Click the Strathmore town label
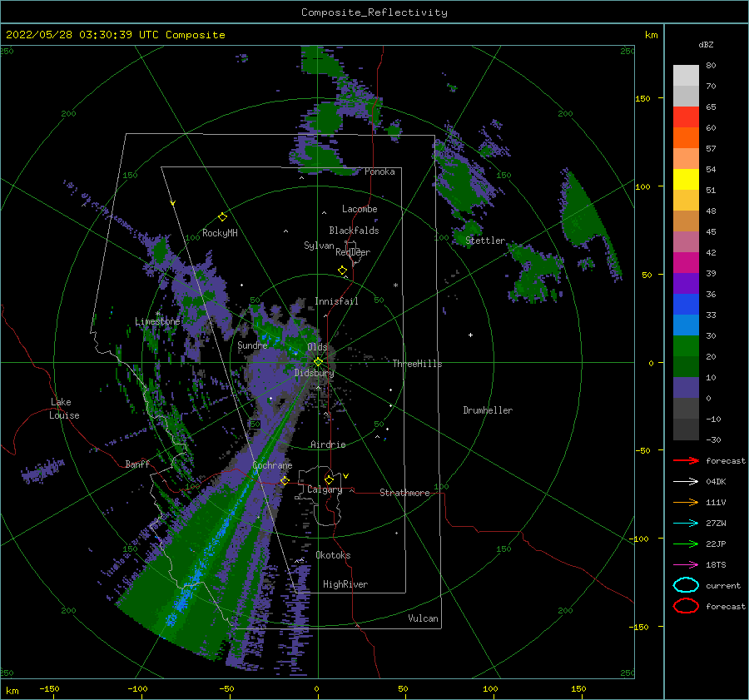 coord(404,493)
